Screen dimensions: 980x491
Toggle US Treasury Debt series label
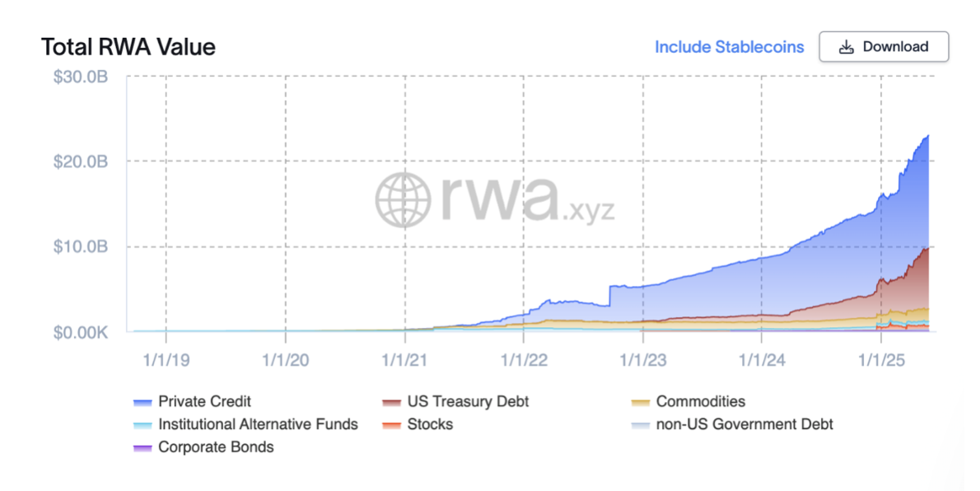(x=468, y=401)
